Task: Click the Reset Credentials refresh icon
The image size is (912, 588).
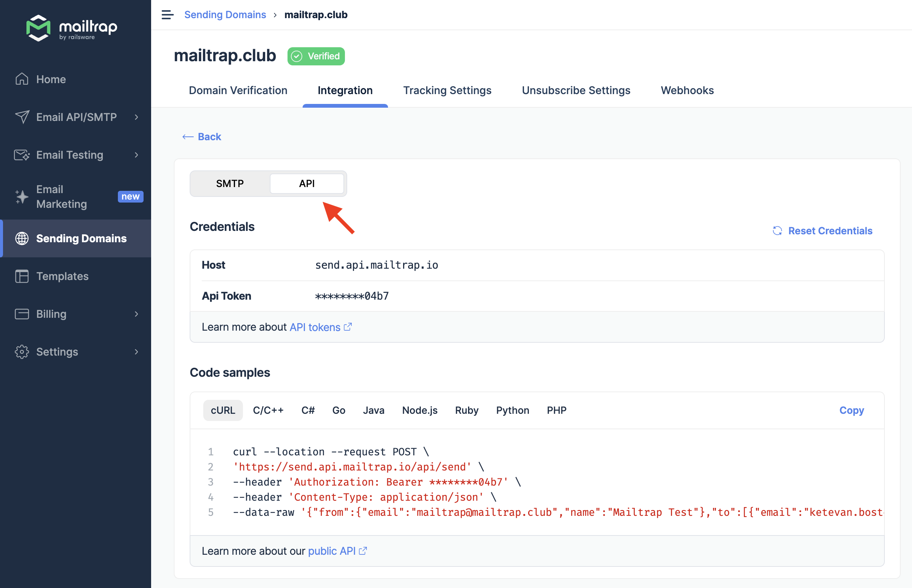Action: tap(777, 231)
